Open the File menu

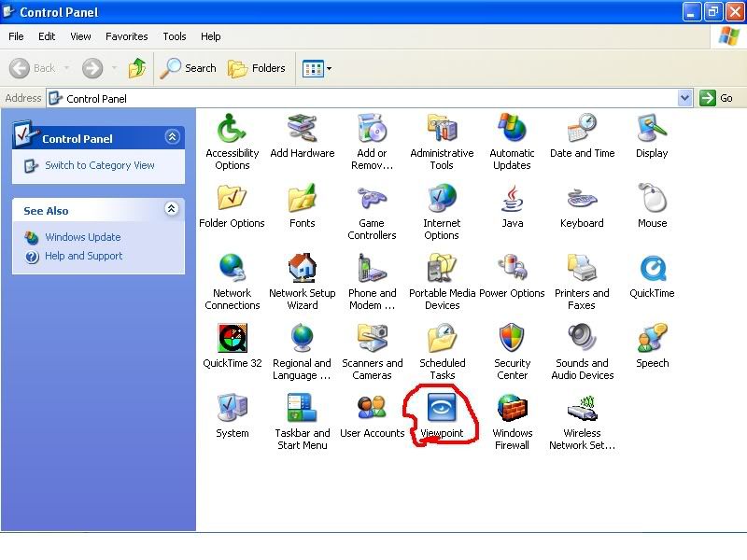coord(16,36)
